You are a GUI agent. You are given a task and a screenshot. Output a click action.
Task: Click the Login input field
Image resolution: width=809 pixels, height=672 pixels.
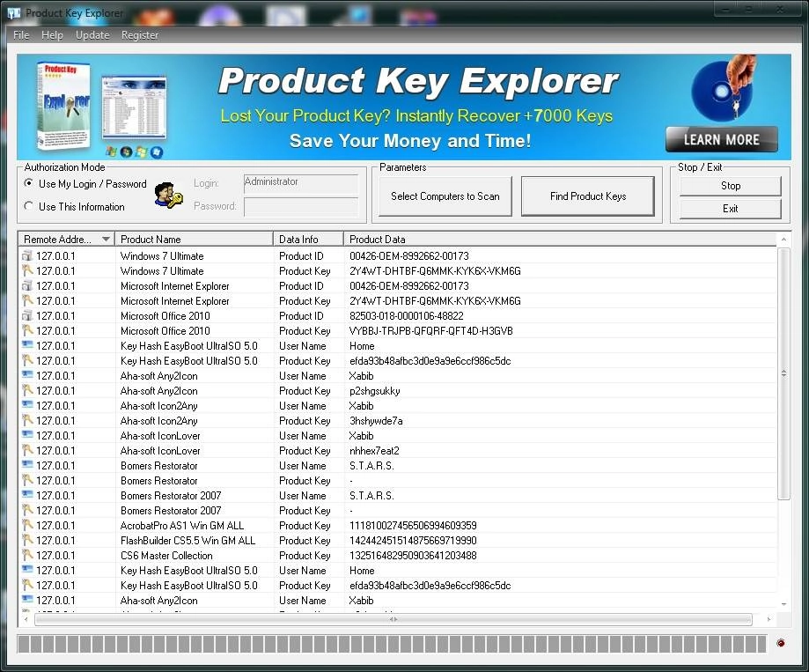pyautogui.click(x=301, y=183)
